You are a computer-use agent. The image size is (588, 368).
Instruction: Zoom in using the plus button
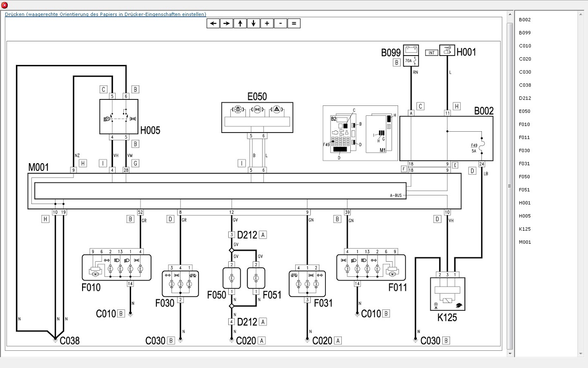[x=267, y=23]
